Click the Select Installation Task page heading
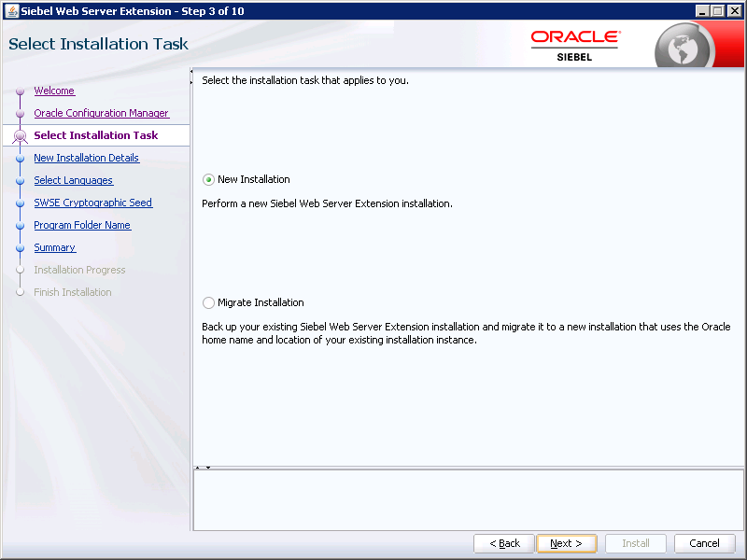This screenshot has width=747, height=560. pos(99,44)
